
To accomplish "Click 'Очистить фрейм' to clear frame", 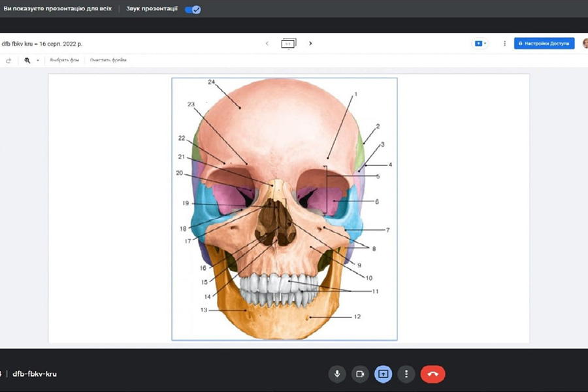I will tap(108, 60).
